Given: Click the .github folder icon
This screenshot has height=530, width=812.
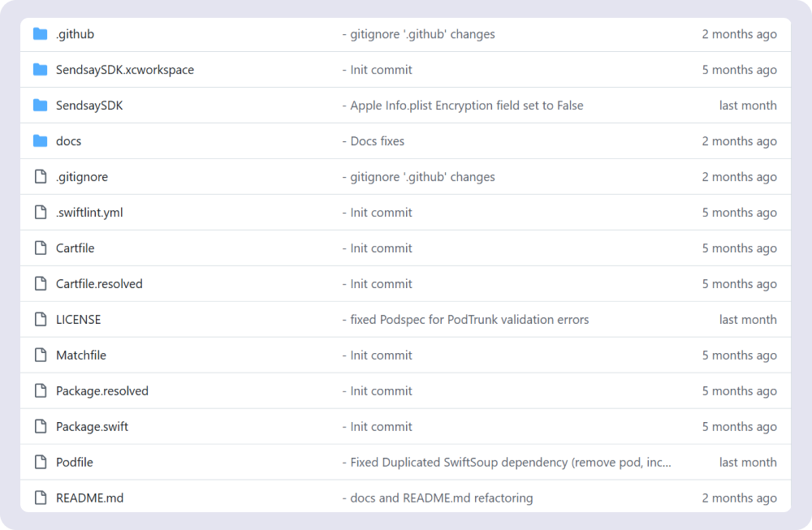Looking at the screenshot, I should pos(41,33).
